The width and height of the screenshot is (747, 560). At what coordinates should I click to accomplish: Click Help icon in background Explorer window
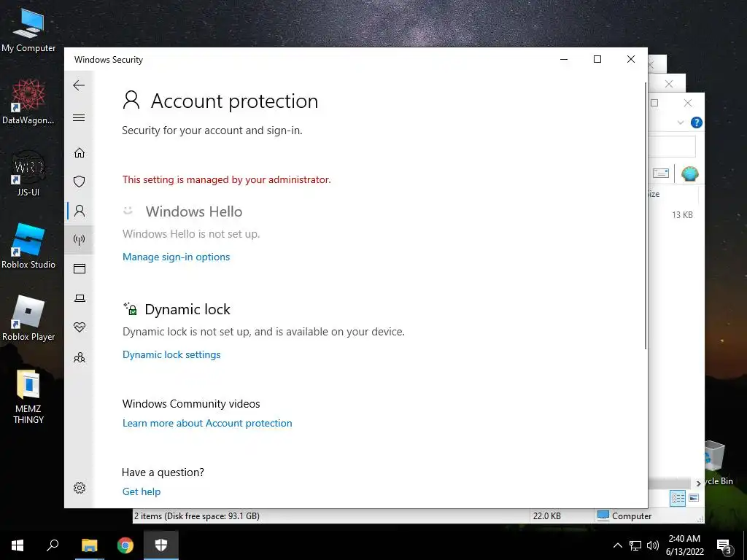tap(697, 122)
